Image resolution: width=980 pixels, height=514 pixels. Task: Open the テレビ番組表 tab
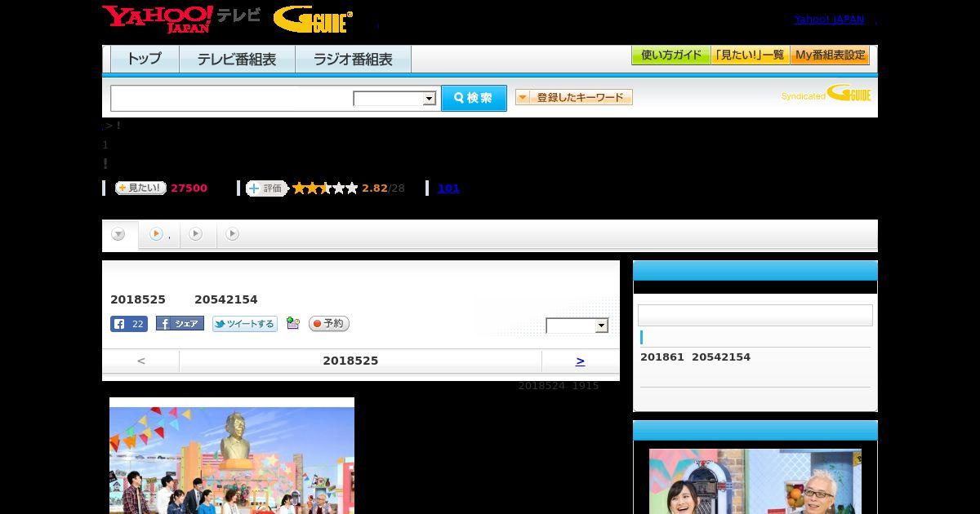pos(237,59)
